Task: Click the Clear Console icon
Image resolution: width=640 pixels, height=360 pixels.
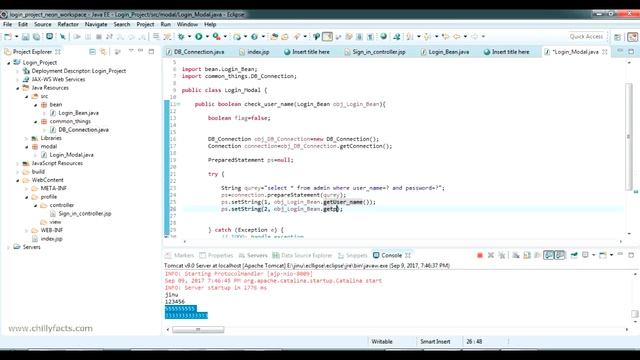Action: [x=516, y=256]
